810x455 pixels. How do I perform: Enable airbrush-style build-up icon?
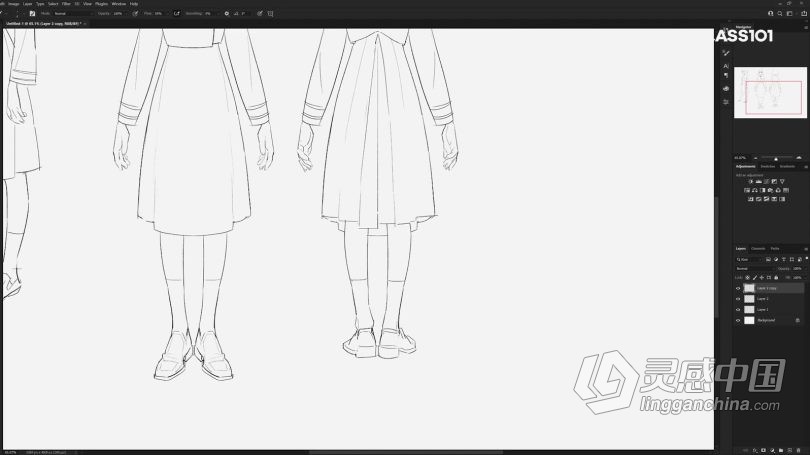click(x=177, y=13)
